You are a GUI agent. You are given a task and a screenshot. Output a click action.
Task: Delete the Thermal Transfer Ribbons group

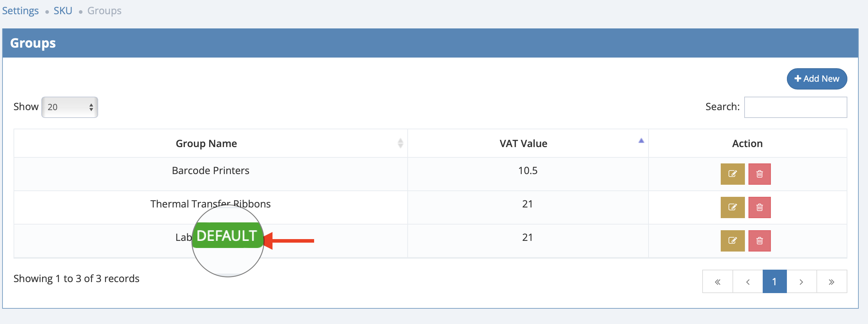(x=759, y=207)
